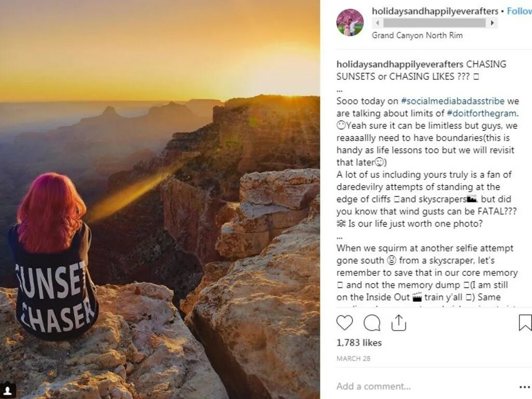Open the Grand Canyon North Rim location
Screen dimensions: 532x399
click(417, 35)
